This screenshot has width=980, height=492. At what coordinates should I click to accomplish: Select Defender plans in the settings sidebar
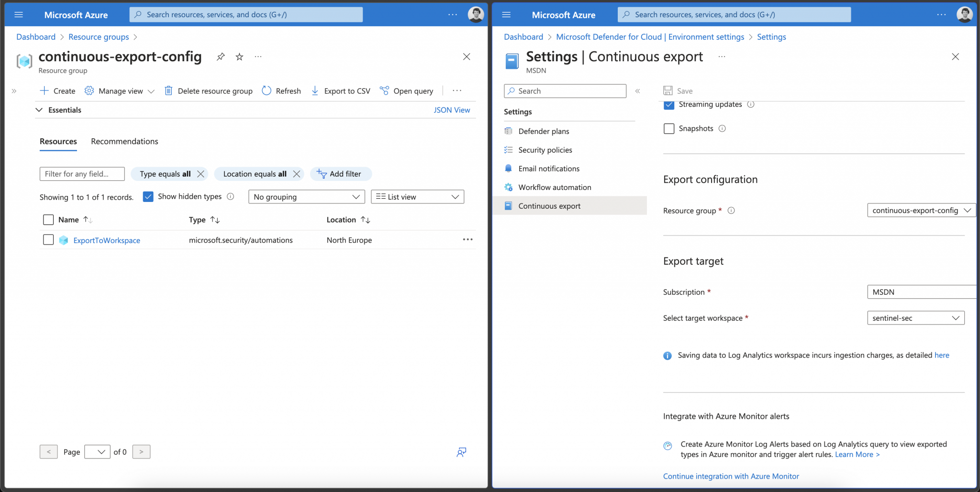pos(543,131)
